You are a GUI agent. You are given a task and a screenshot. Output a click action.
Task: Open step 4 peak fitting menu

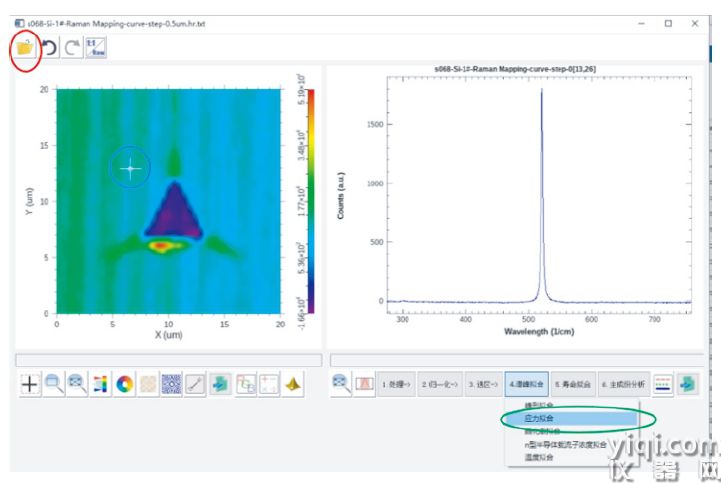click(526, 384)
